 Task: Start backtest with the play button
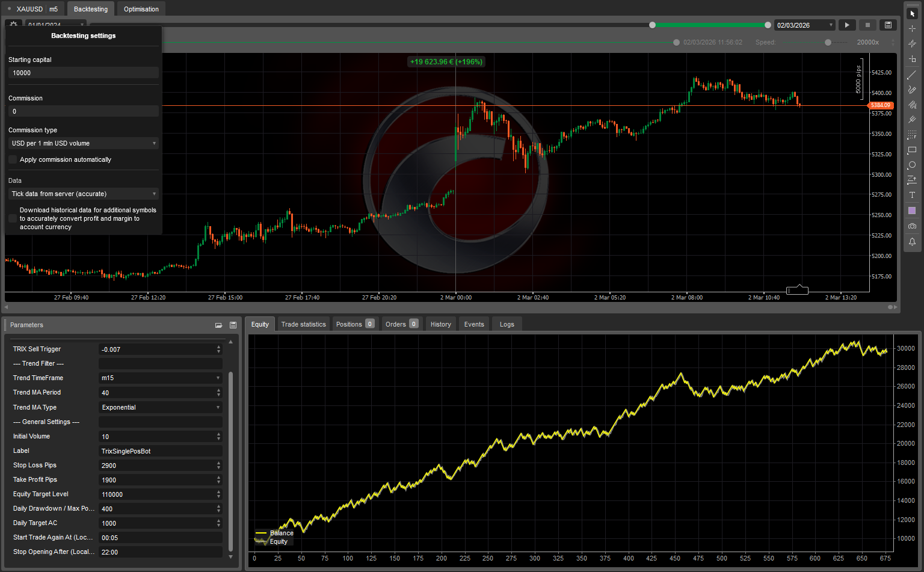point(847,25)
